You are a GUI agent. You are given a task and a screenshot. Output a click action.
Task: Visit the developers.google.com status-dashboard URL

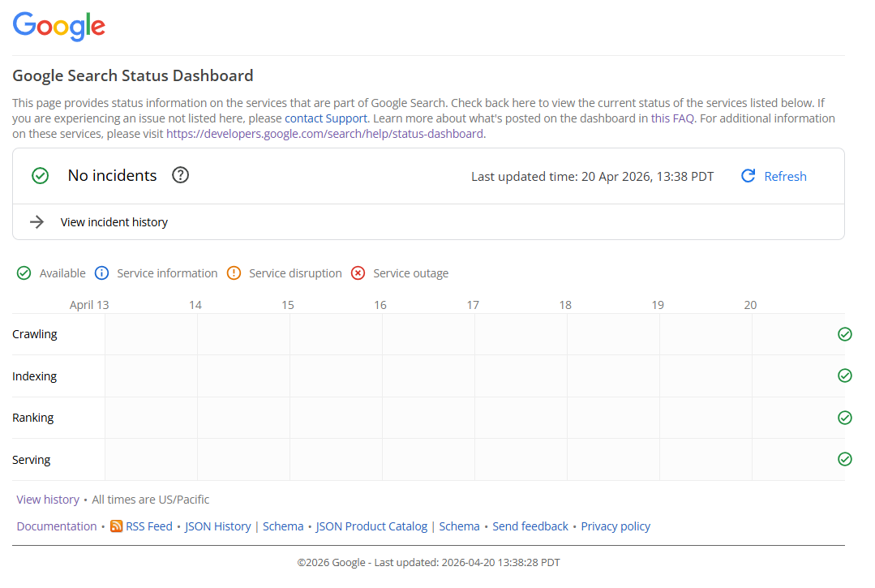tap(325, 134)
